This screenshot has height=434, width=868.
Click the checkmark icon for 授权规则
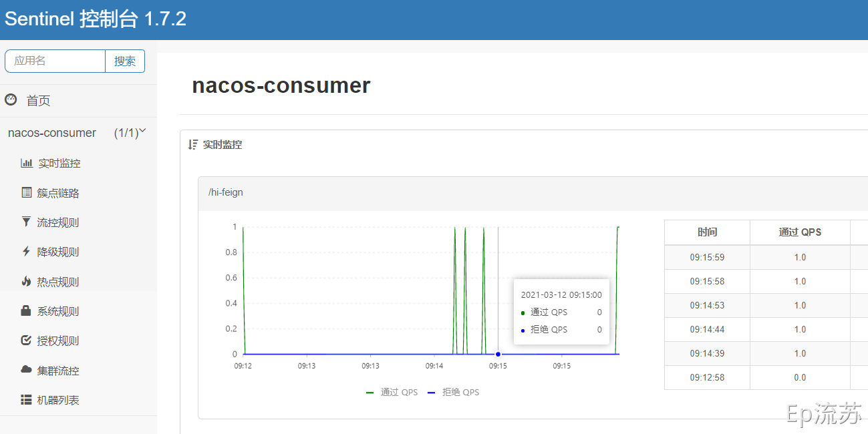pos(27,340)
